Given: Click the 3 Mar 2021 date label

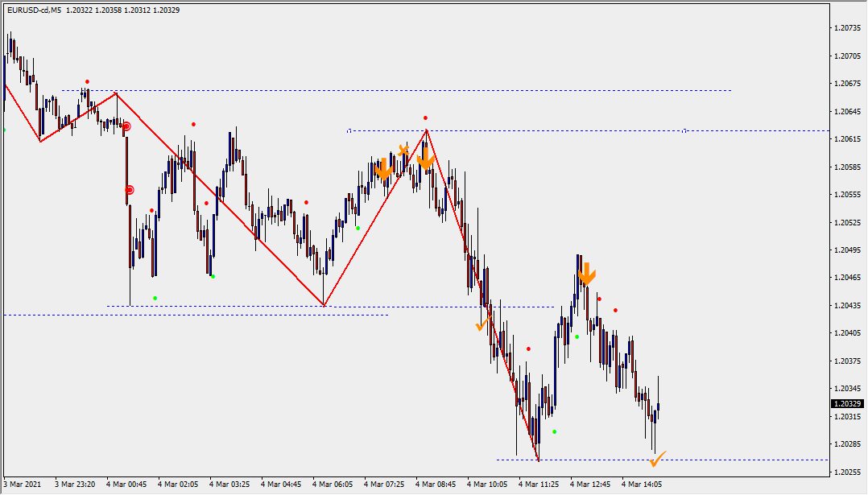Looking at the screenshot, I should point(23,485).
